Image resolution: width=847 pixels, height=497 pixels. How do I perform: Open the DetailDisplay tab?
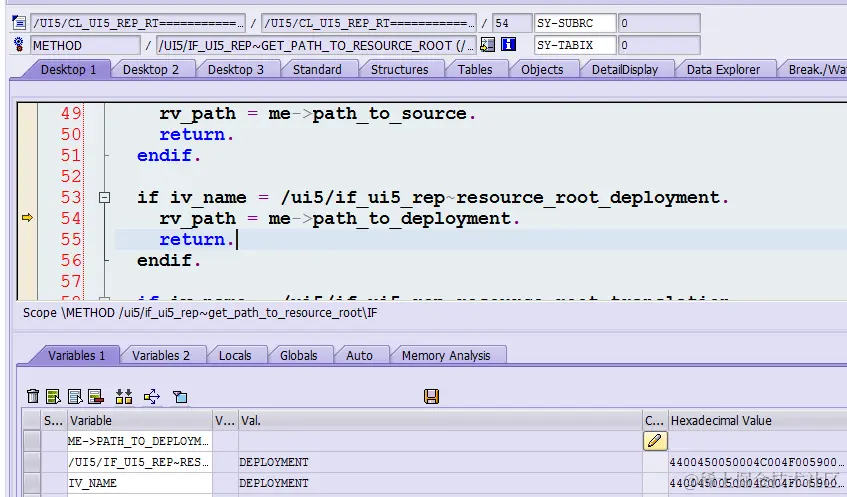624,70
